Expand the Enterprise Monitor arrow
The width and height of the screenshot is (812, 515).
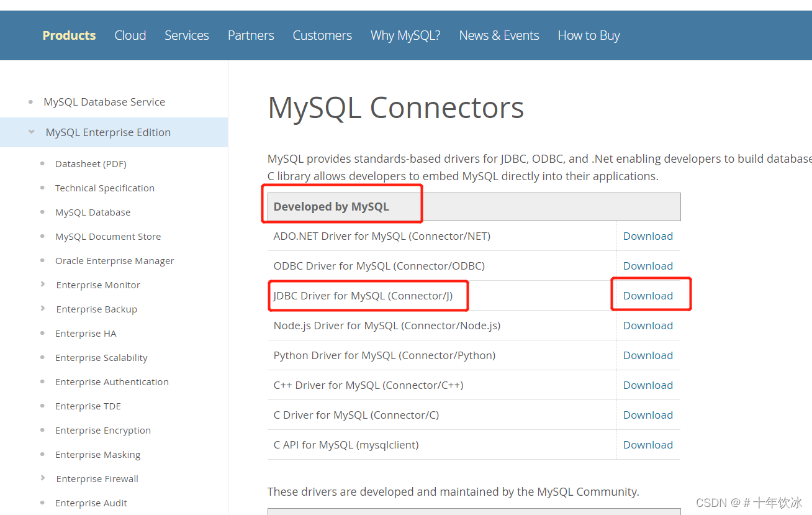click(43, 284)
